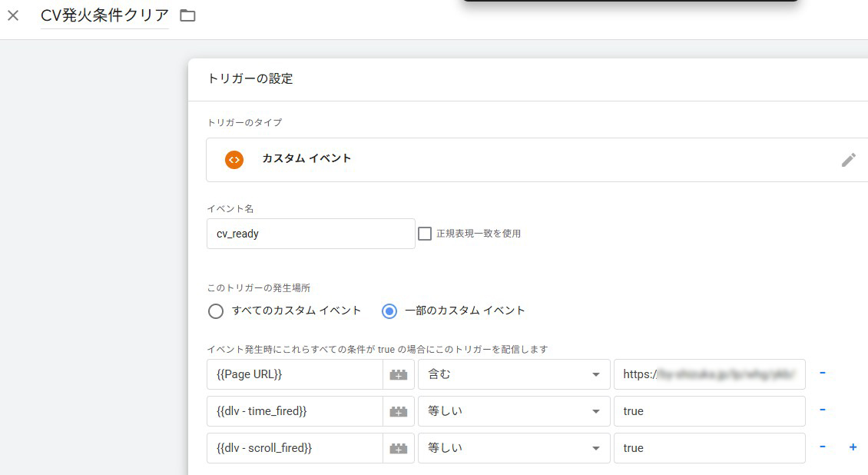Click the orange custom event icon
868x475 pixels.
pos(234,160)
